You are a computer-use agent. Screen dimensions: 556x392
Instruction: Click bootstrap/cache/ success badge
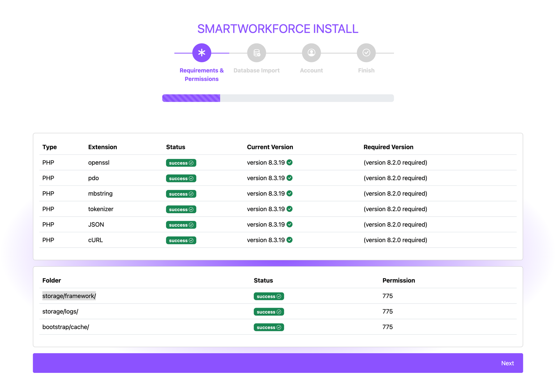269,327
